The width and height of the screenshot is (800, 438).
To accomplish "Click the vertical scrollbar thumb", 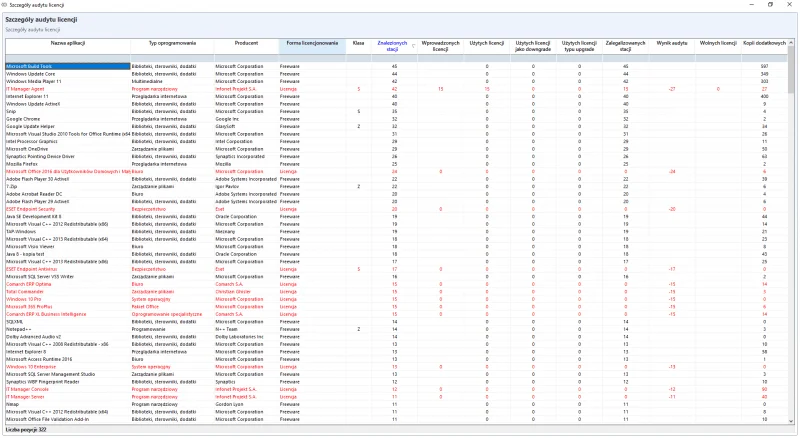I will 791,69.
